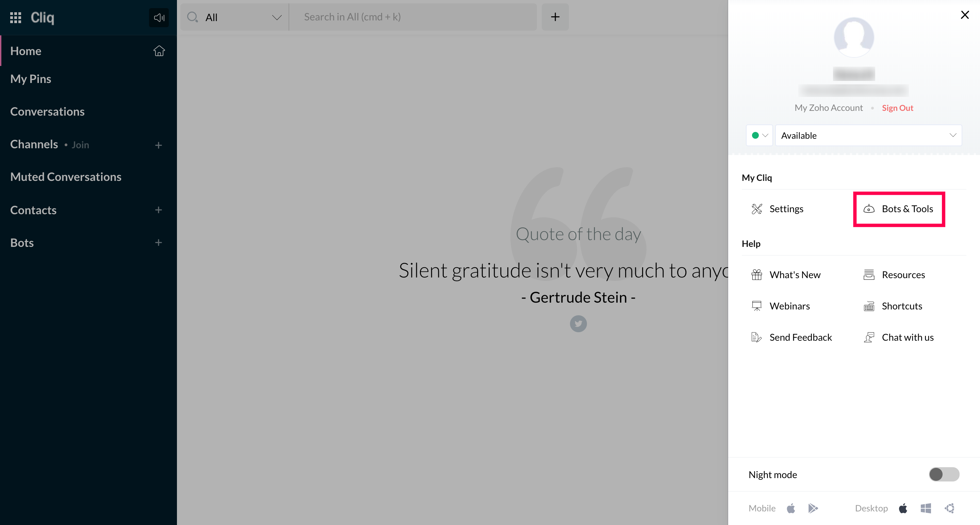Click the What's New gift icon
Image resolution: width=980 pixels, height=525 pixels.
(757, 274)
